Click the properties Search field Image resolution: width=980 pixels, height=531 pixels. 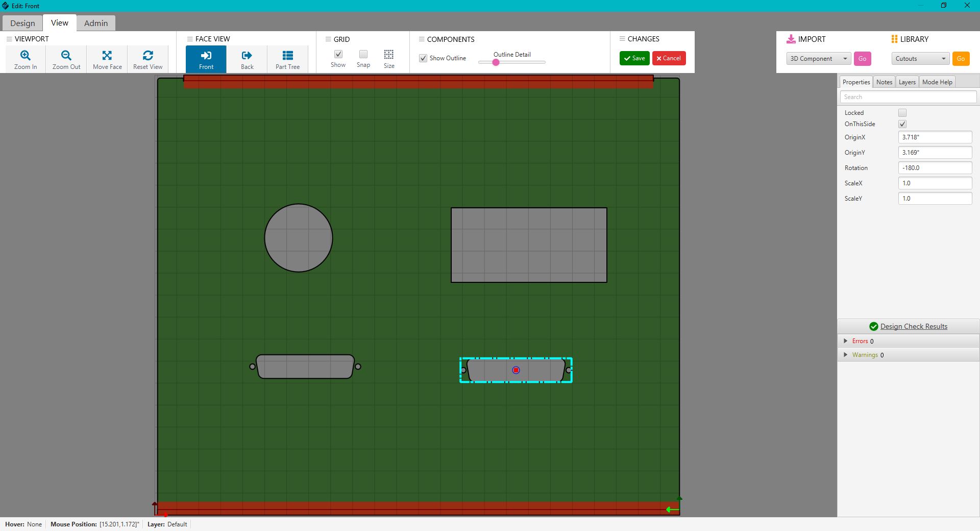point(908,97)
